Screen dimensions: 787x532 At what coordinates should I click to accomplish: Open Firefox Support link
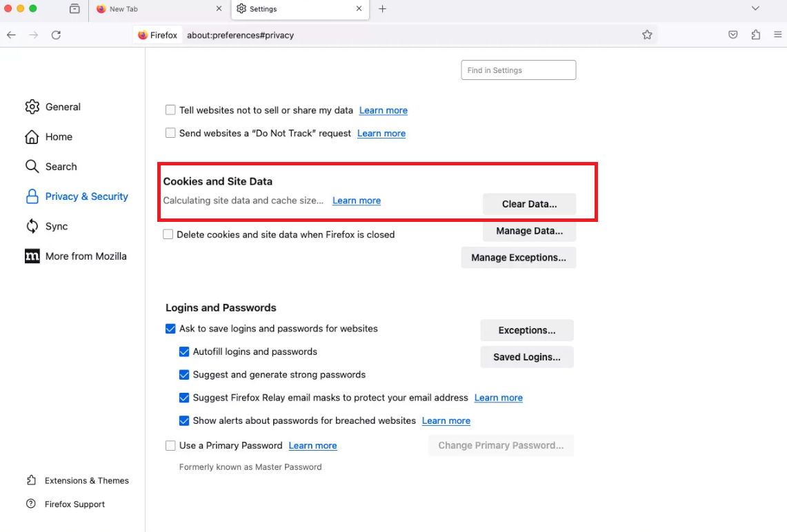(66, 504)
